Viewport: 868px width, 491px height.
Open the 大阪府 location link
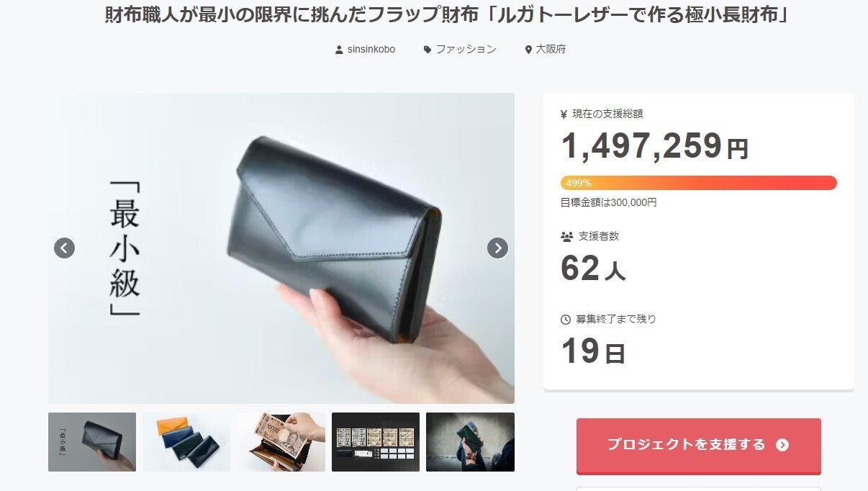[551, 50]
